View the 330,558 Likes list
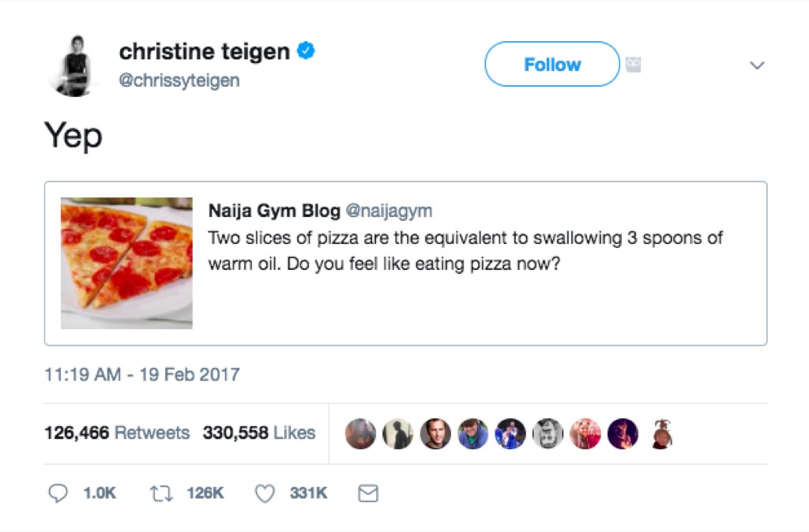Image resolution: width=809 pixels, height=532 pixels. pyautogui.click(x=259, y=433)
